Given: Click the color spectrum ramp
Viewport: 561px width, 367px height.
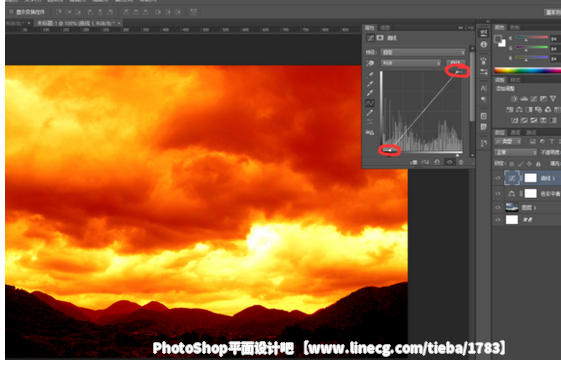Looking at the screenshot, I should [x=527, y=71].
